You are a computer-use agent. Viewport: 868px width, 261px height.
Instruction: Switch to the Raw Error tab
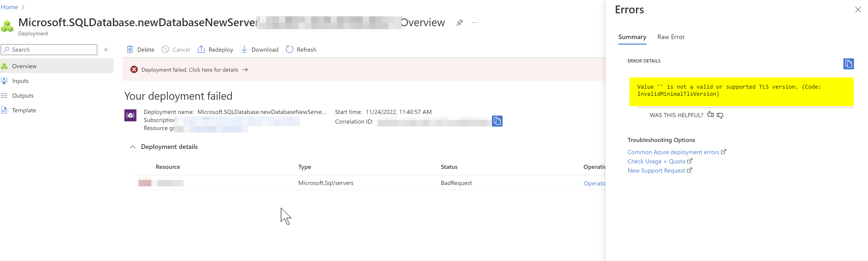point(671,37)
